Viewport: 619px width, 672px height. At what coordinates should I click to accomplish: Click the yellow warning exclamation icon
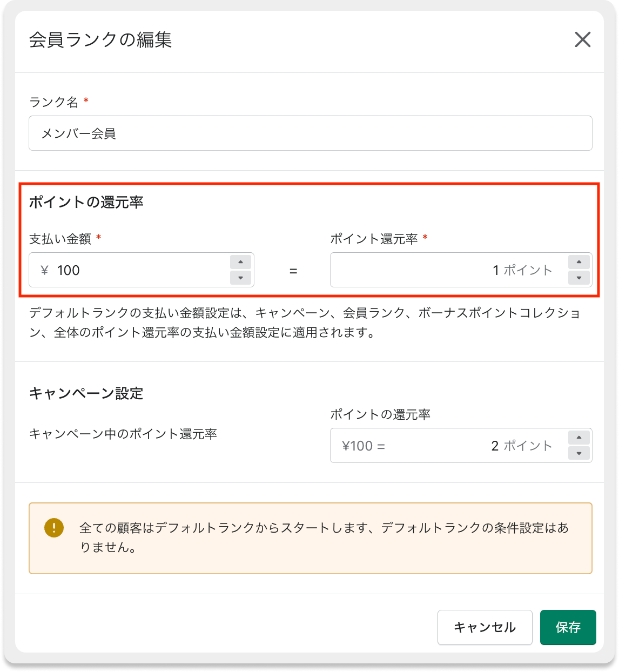[x=54, y=527]
